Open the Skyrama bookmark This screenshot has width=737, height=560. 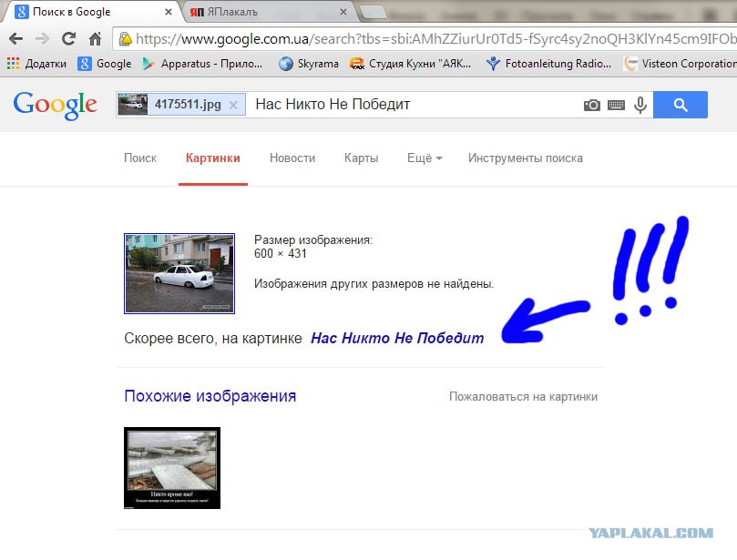coord(308,64)
